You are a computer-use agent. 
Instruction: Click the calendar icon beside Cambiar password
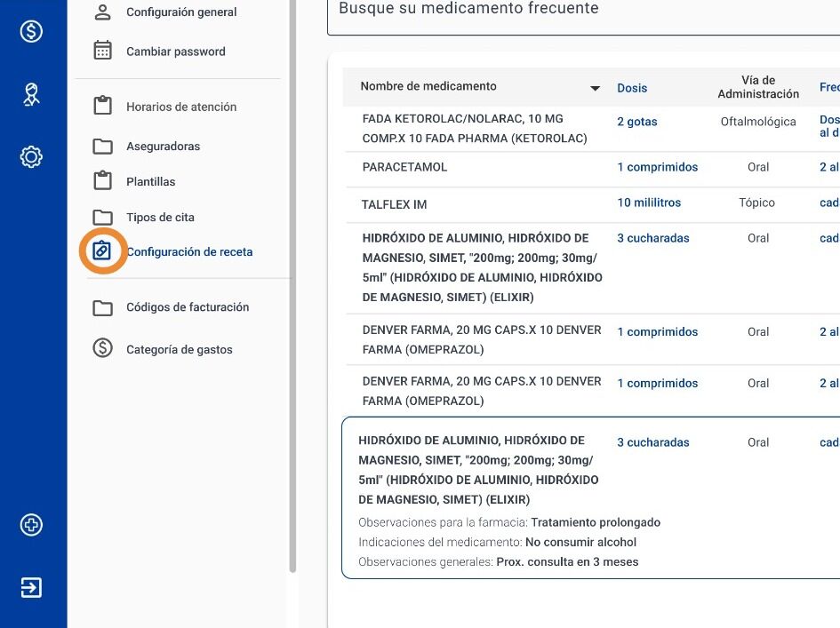[x=102, y=51]
